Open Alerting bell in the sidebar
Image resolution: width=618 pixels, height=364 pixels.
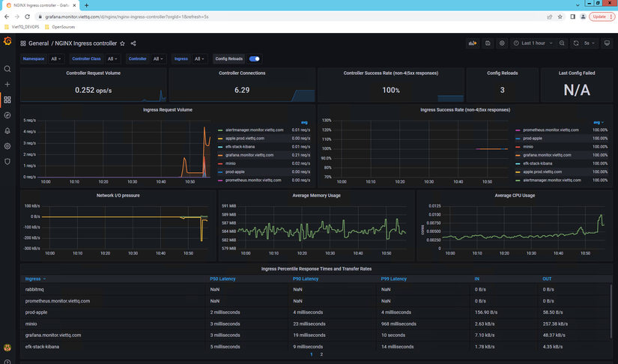7,130
